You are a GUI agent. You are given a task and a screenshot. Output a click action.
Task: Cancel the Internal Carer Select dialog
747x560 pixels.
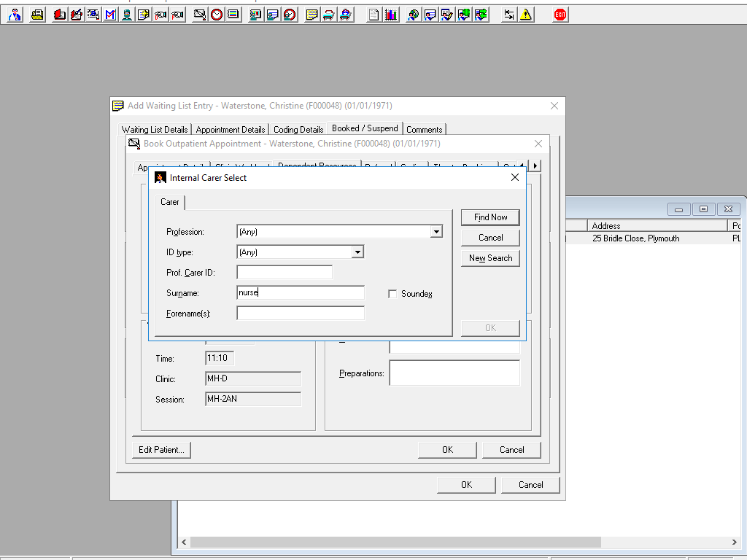[490, 238]
